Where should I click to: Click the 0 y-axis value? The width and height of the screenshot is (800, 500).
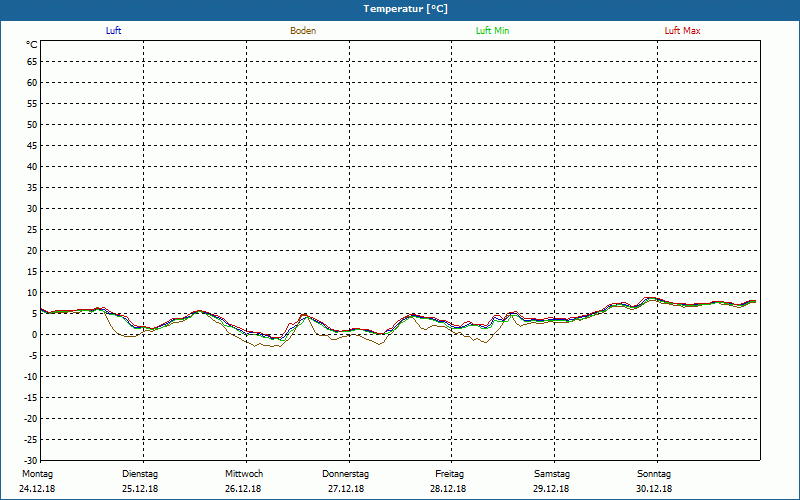(35, 335)
